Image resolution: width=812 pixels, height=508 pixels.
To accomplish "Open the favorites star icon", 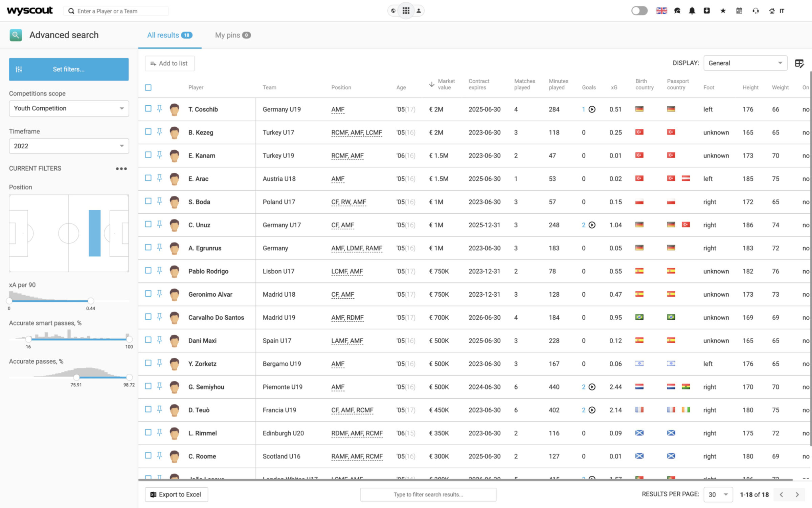I will pyautogui.click(x=723, y=10).
